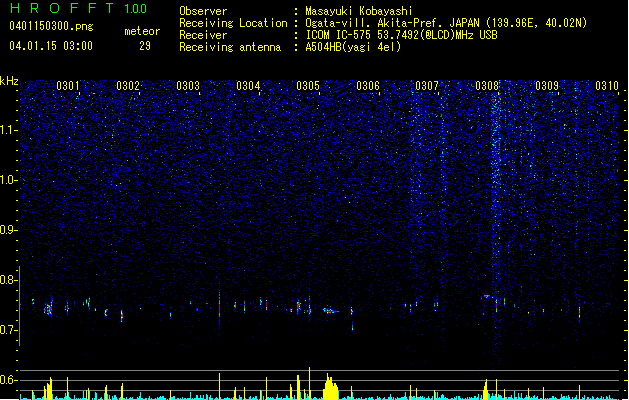Image resolution: width=629 pixels, height=400 pixels.
Task: Click the wide yellow intensity peak after 0305
Action: coord(331,387)
